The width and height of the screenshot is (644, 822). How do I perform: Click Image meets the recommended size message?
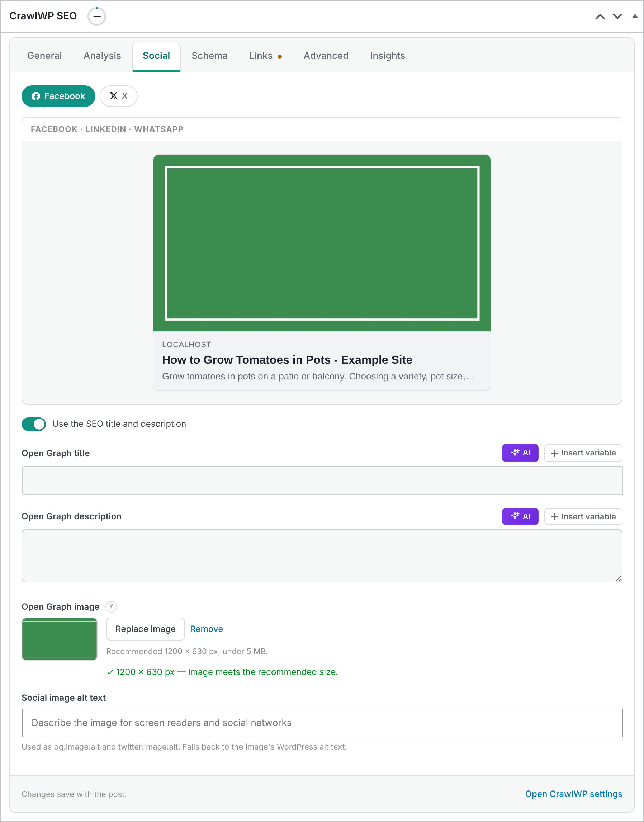pos(222,672)
